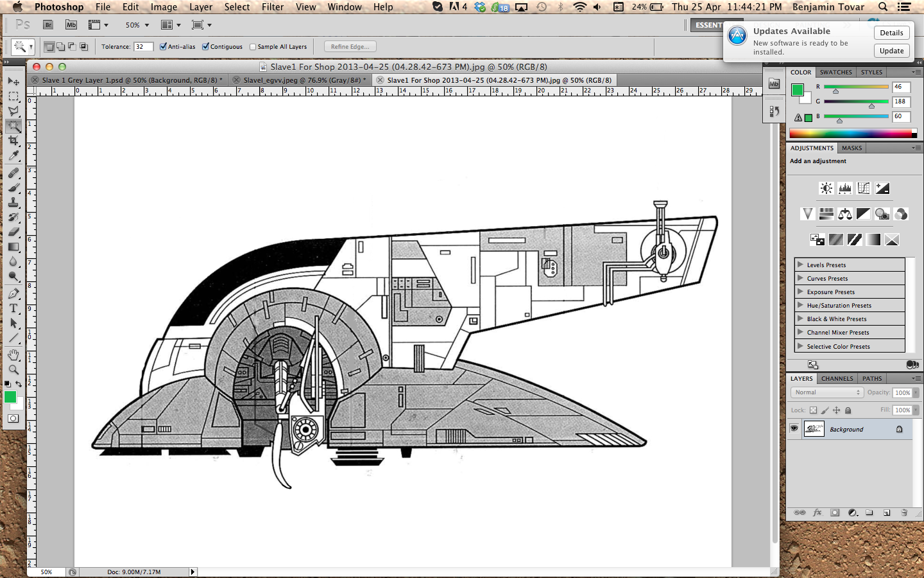Add a Color Balance adjustment

pos(845,214)
